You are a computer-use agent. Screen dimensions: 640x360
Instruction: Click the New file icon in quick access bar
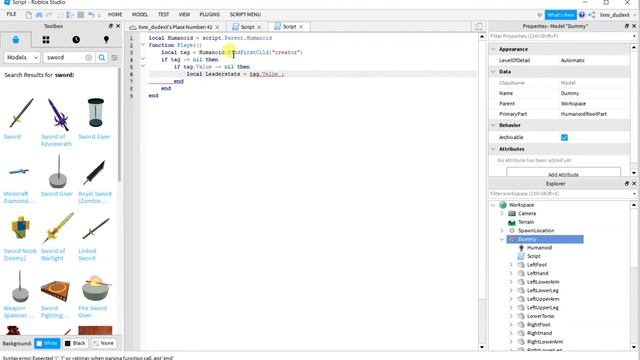[29, 15]
